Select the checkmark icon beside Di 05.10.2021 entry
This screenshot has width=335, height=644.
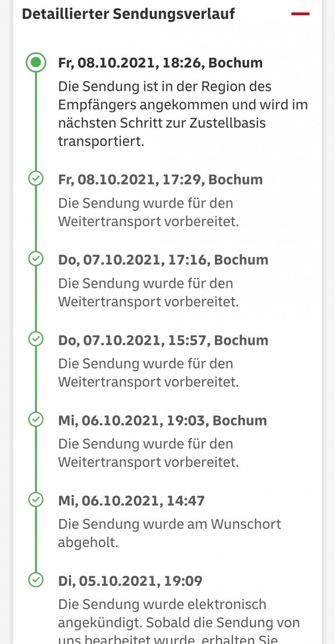coord(36,580)
